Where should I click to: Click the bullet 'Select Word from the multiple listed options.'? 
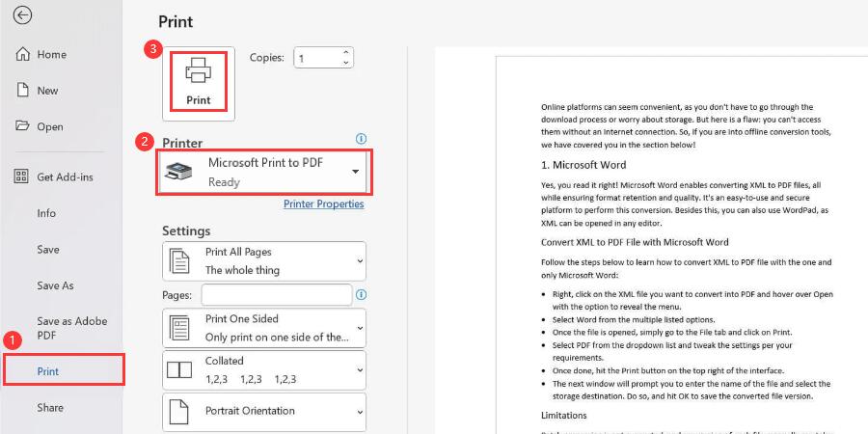tap(634, 319)
